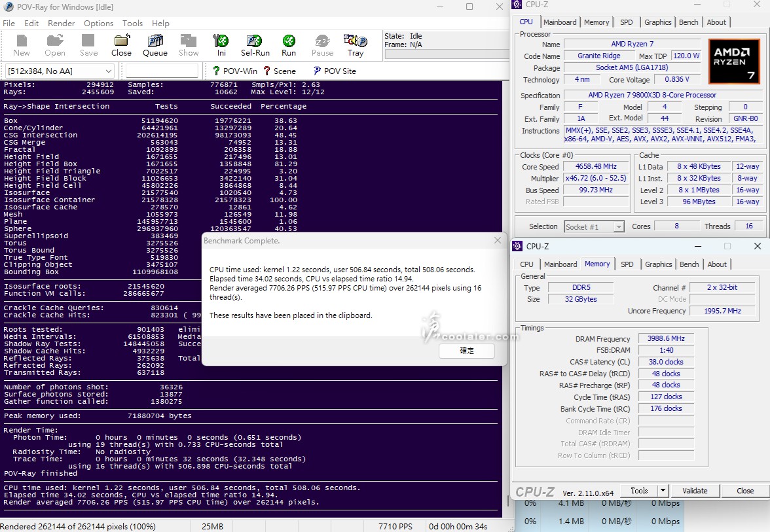Switch to Memory tab in upper CPU-Z
The height and width of the screenshot is (532, 770).
[x=596, y=22]
